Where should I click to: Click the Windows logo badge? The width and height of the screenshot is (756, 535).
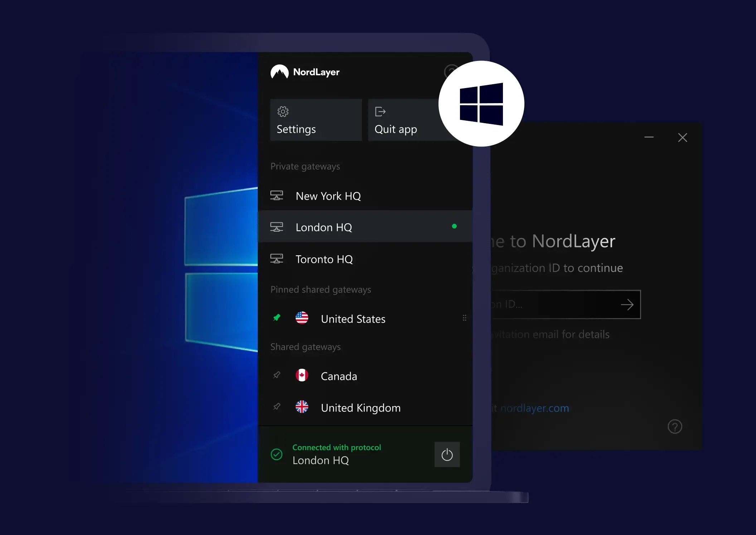481,103
